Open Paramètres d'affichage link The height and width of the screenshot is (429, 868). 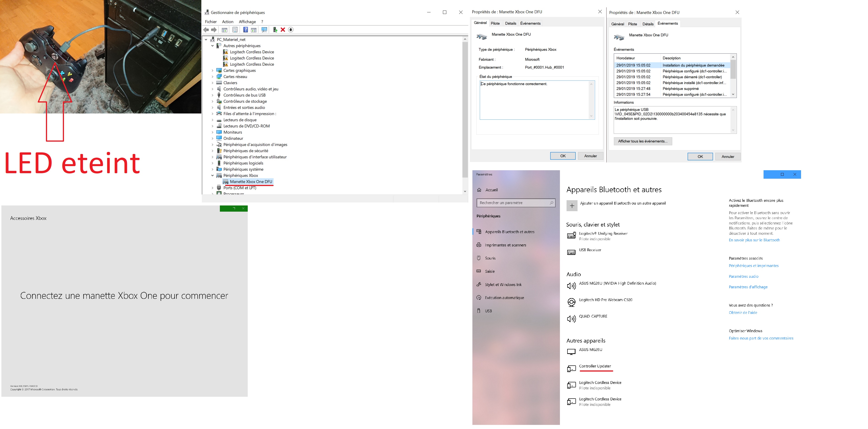(748, 287)
